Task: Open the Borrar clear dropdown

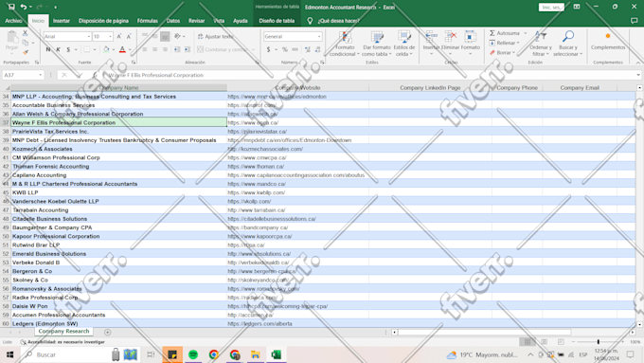Action: click(503, 53)
